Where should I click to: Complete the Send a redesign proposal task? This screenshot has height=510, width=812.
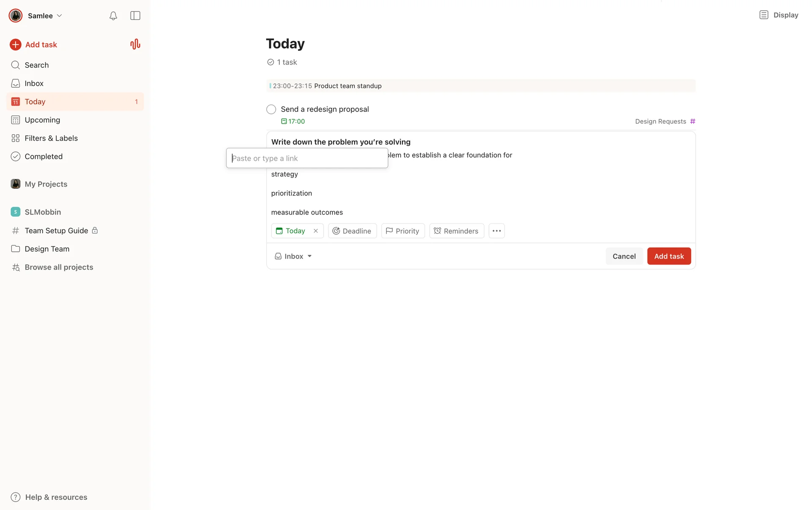pos(271,109)
